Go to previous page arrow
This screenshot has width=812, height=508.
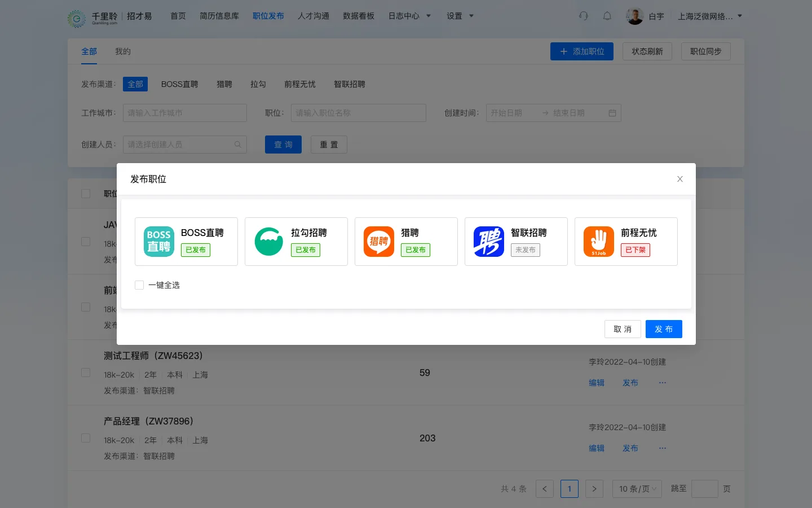(545, 489)
